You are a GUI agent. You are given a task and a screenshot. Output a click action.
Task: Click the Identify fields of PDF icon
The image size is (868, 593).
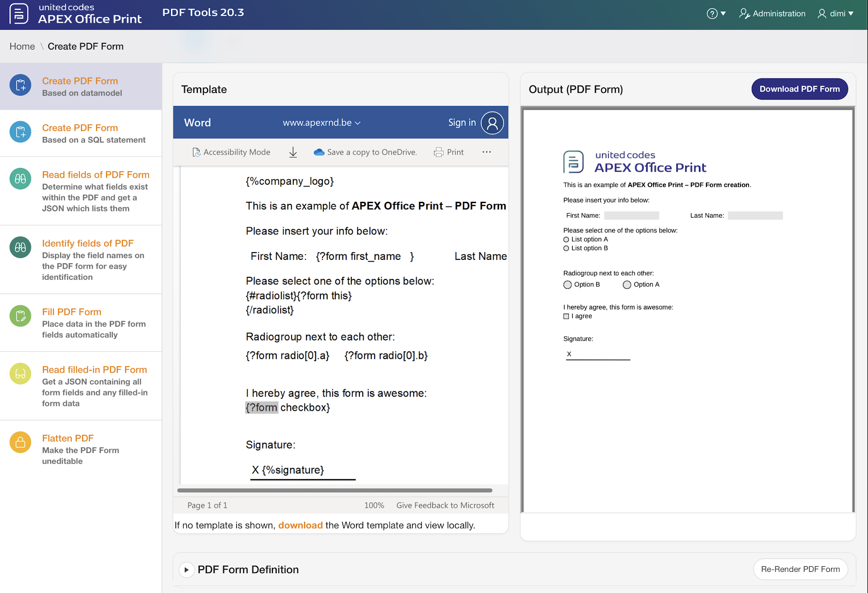click(20, 247)
